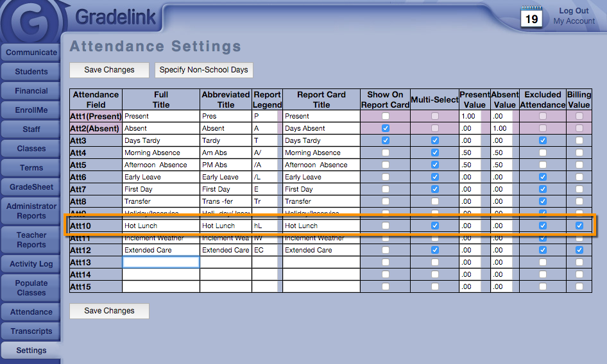Click the calendar icon showing 19

[531, 17]
